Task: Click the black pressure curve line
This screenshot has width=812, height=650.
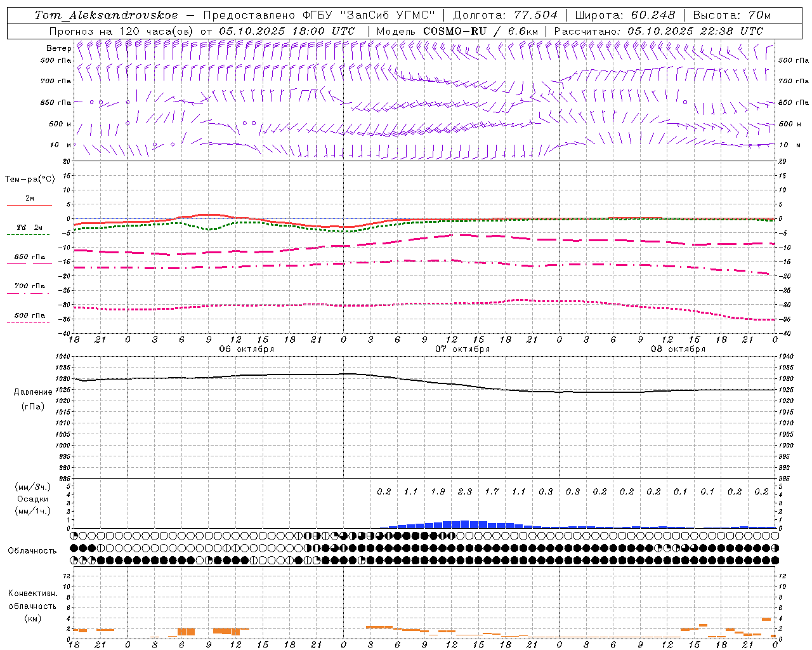Action: tap(425, 381)
